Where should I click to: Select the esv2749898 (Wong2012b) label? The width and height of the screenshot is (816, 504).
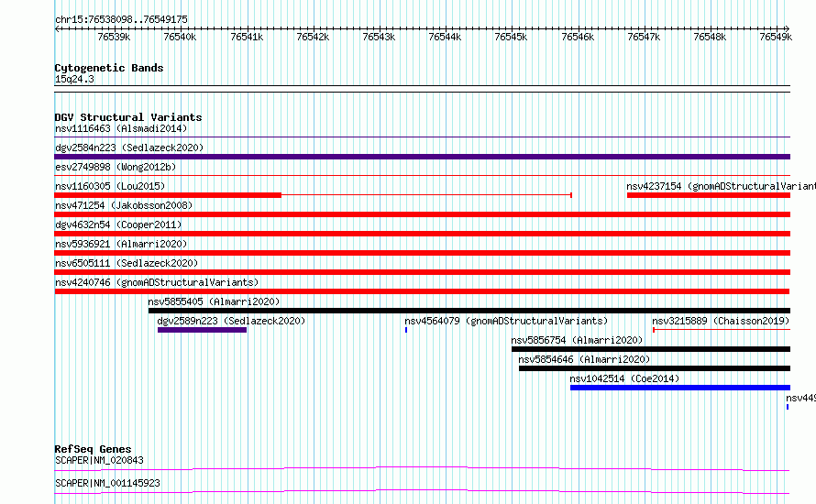[x=116, y=167]
